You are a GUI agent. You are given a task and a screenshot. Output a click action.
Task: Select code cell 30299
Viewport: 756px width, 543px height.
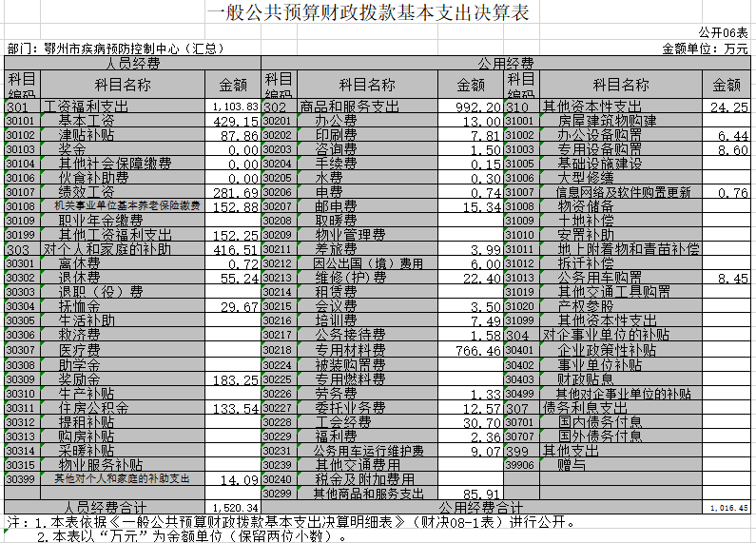pyautogui.click(x=280, y=494)
